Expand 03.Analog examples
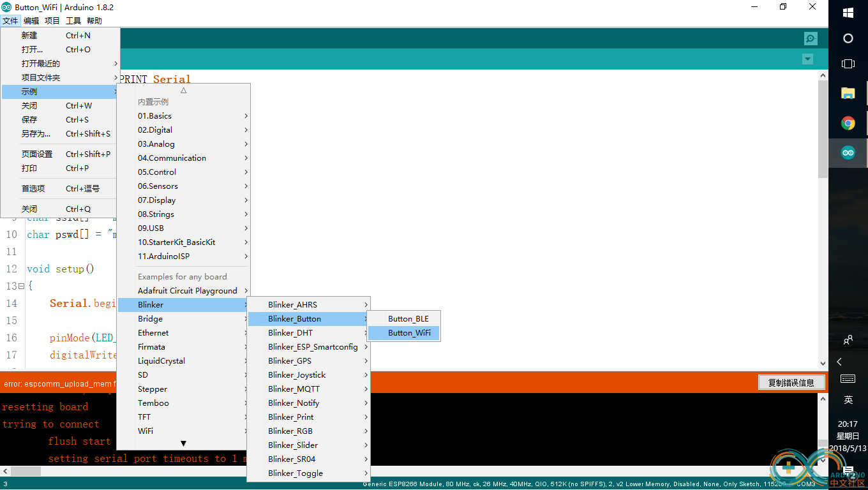Viewport: 868px width, 490px height. click(x=183, y=144)
